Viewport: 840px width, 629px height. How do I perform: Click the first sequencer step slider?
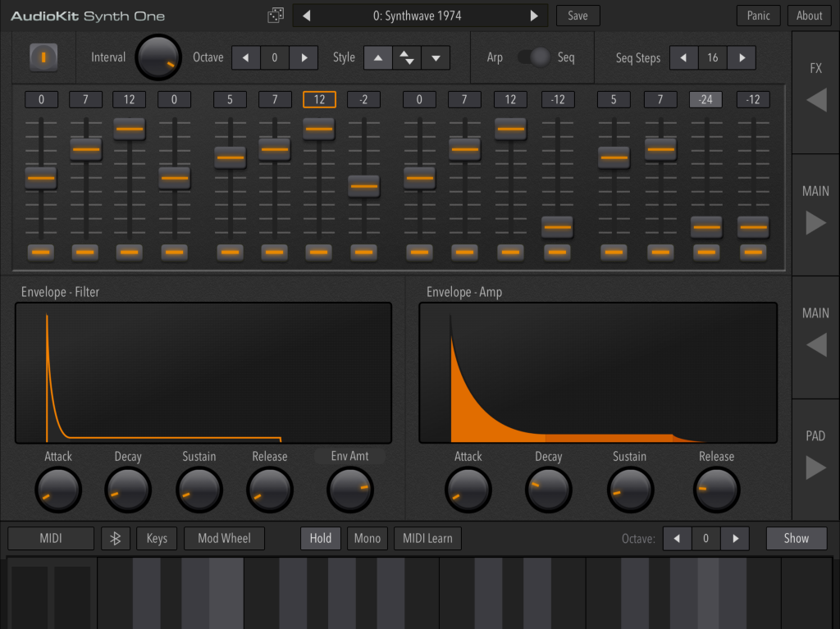[x=41, y=178]
